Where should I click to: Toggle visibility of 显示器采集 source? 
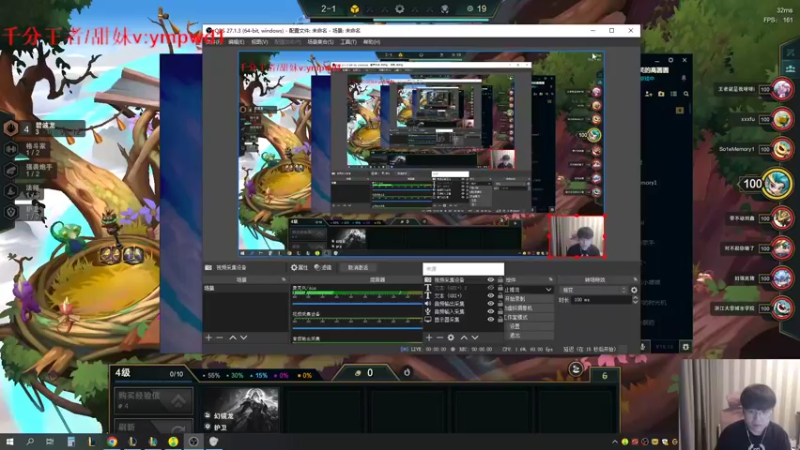pos(491,319)
